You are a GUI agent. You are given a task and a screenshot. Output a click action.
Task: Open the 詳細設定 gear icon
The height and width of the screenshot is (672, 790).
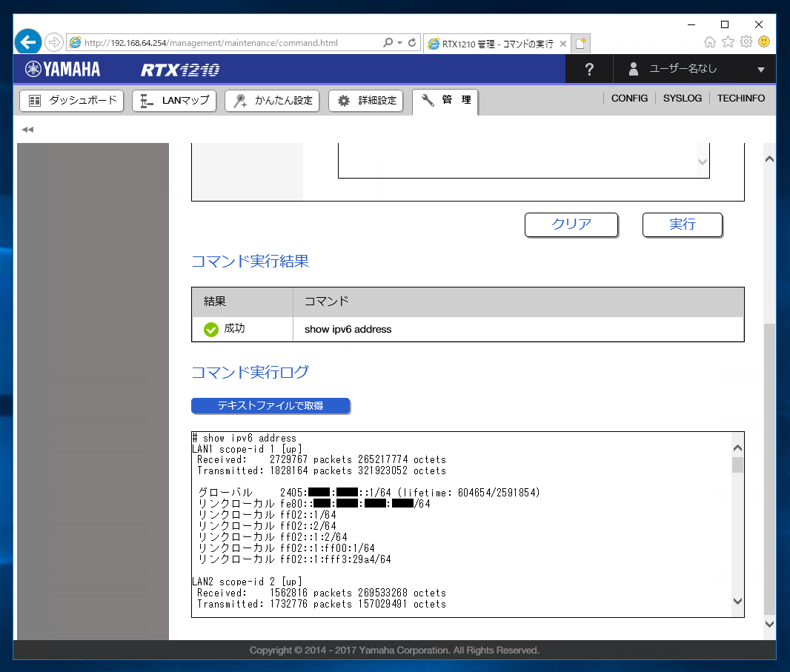click(x=342, y=101)
